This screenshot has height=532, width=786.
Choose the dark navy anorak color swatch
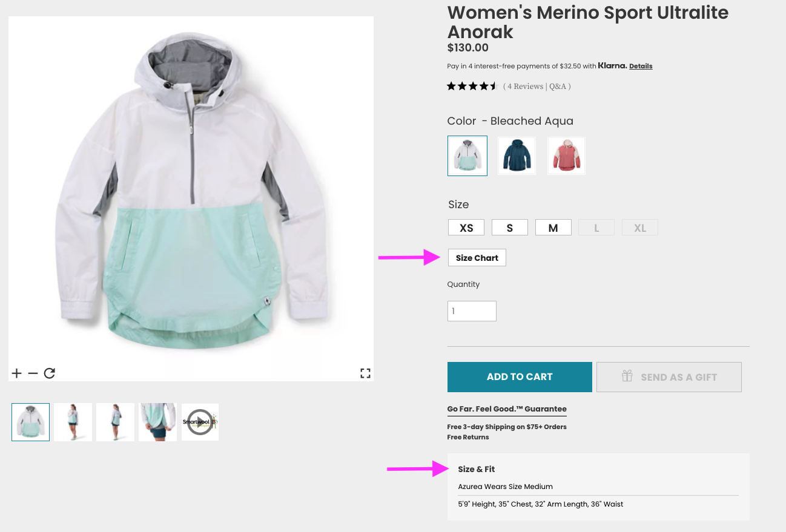(x=517, y=156)
